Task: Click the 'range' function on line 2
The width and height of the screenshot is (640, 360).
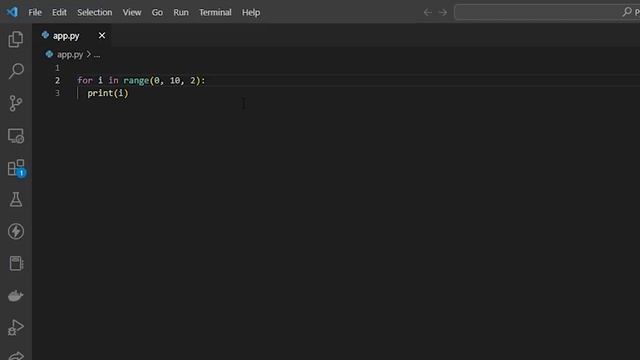Action: point(136,80)
